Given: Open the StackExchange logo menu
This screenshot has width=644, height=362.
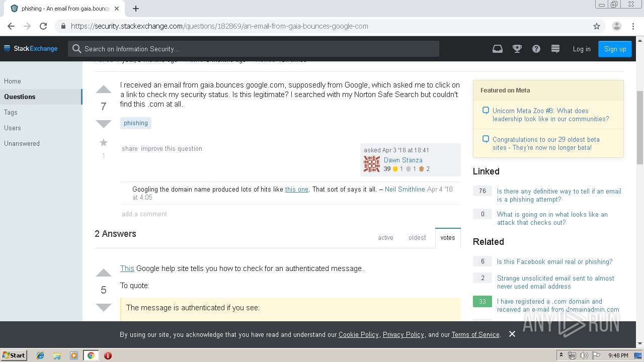Looking at the screenshot, I should tap(31, 49).
